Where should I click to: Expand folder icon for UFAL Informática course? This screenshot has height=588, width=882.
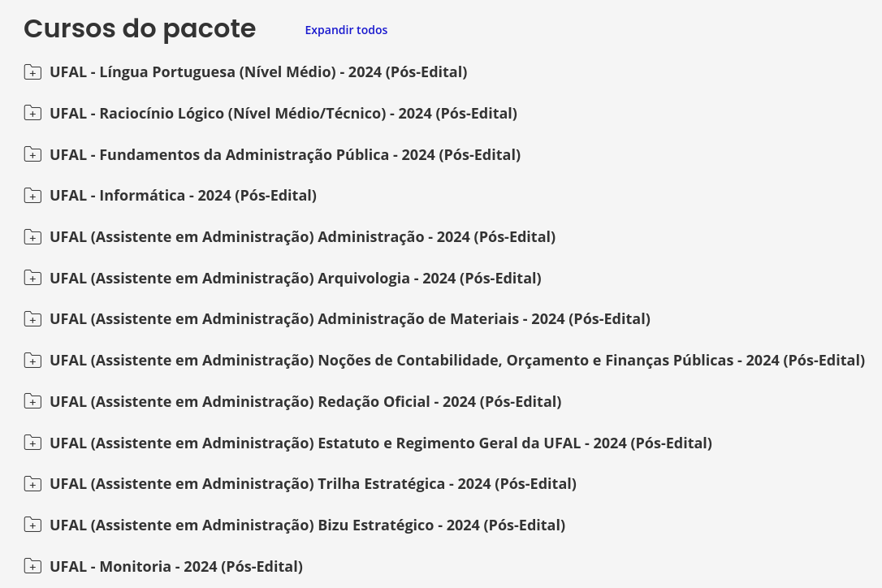click(32, 195)
